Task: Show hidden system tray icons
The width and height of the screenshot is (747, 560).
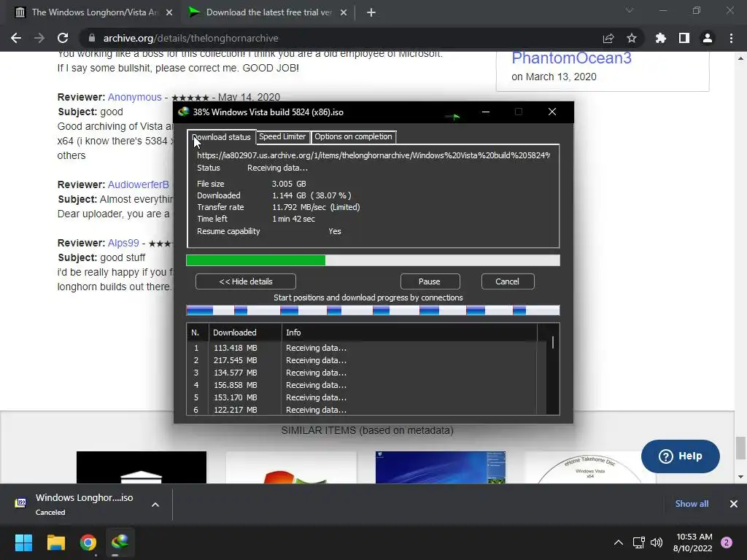Action: coord(619,542)
